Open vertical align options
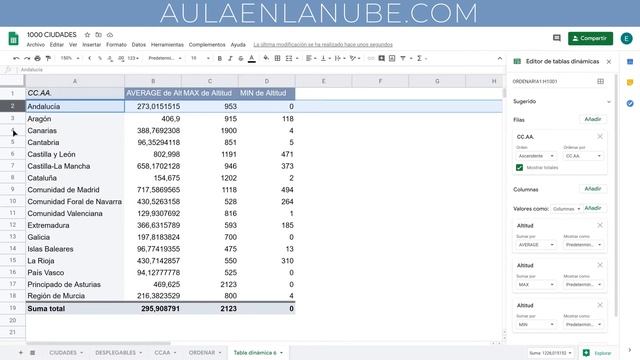The height and width of the screenshot is (360, 640). [x=325, y=58]
